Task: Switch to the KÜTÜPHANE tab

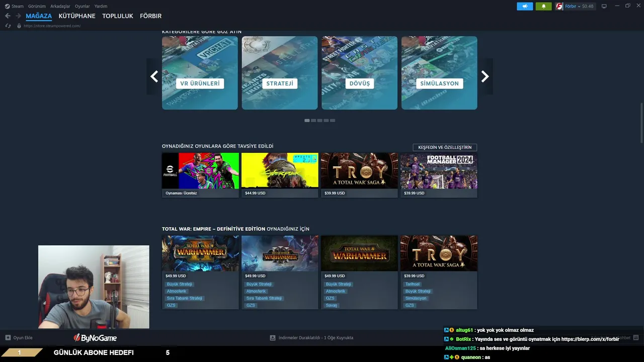Action: pos(77,16)
